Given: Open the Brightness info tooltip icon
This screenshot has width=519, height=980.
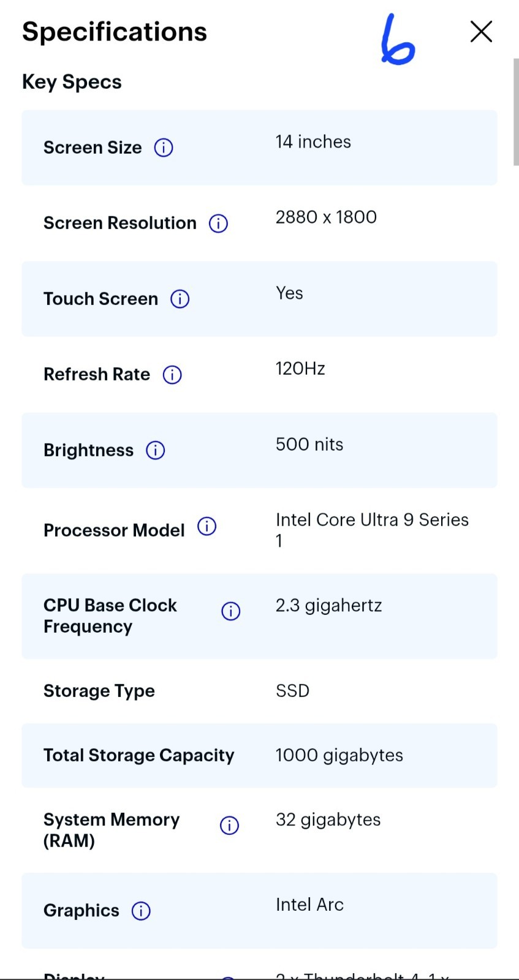Looking at the screenshot, I should pos(156,450).
